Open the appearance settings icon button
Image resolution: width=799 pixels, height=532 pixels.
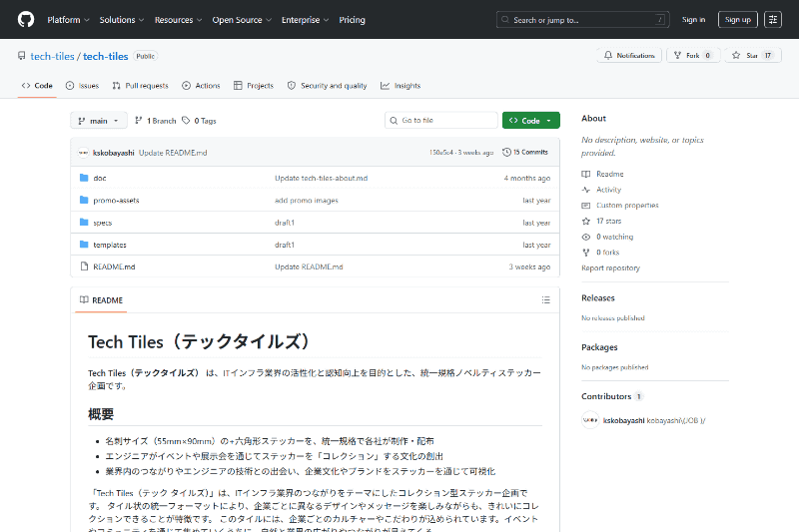(x=773, y=19)
